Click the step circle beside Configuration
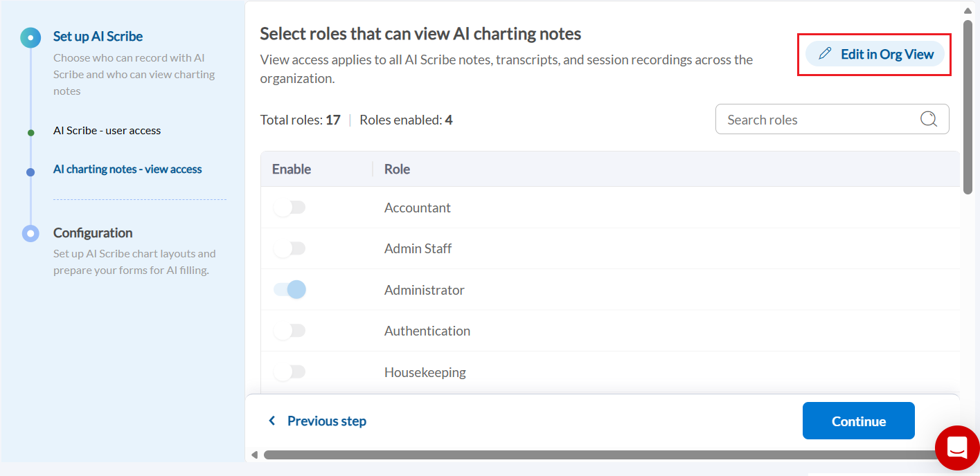This screenshot has width=980, height=476. coord(30,233)
